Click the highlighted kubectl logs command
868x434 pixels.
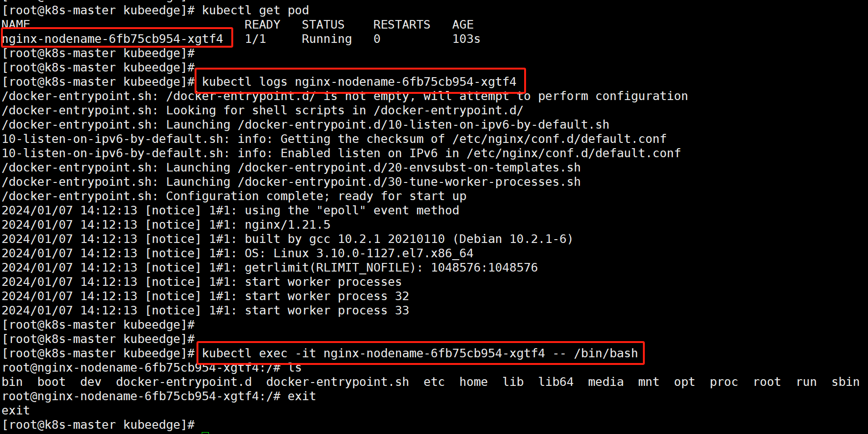click(359, 81)
